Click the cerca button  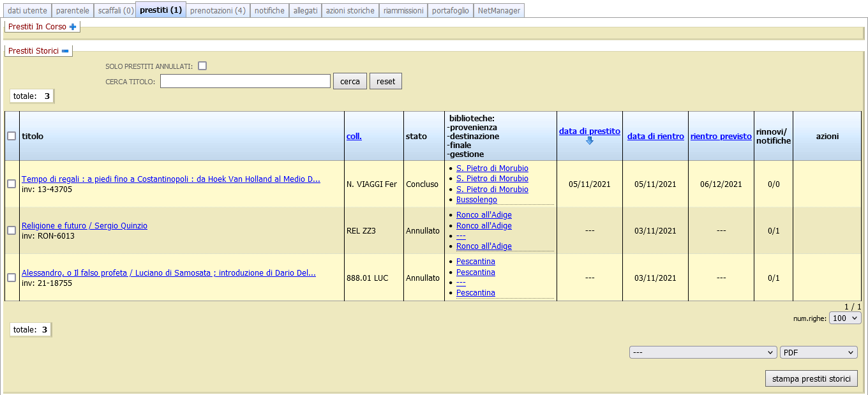350,80
